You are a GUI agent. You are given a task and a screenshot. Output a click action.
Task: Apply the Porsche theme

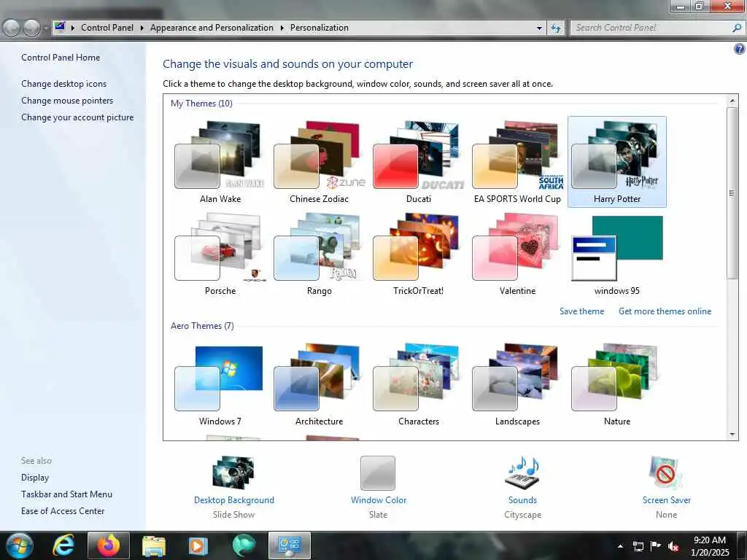click(x=220, y=254)
